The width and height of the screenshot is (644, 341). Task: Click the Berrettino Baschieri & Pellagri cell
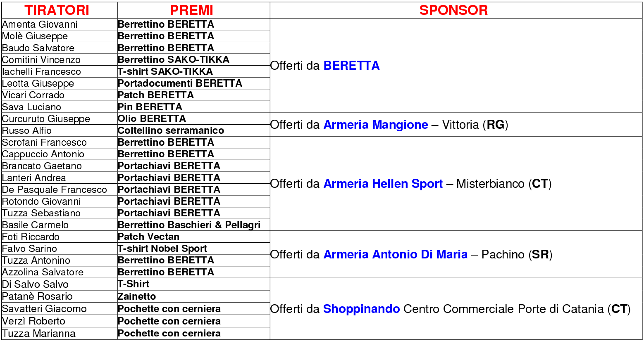193,225
